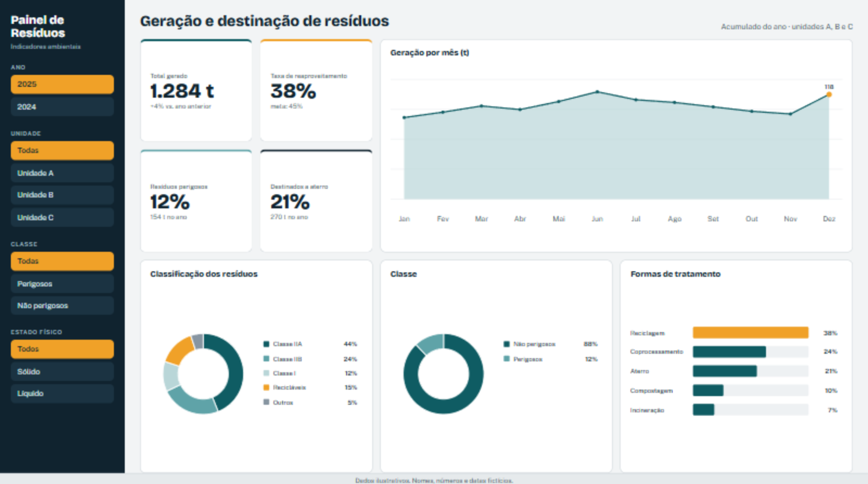Image resolution: width=868 pixels, height=484 pixels.
Task: Click the Classe donut chart ring
Action: (x=443, y=374)
